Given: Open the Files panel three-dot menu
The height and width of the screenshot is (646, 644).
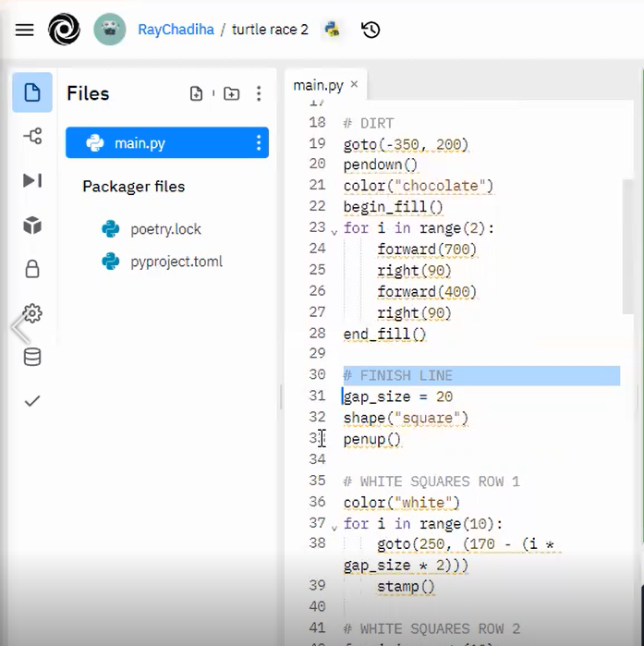Looking at the screenshot, I should click(x=259, y=93).
